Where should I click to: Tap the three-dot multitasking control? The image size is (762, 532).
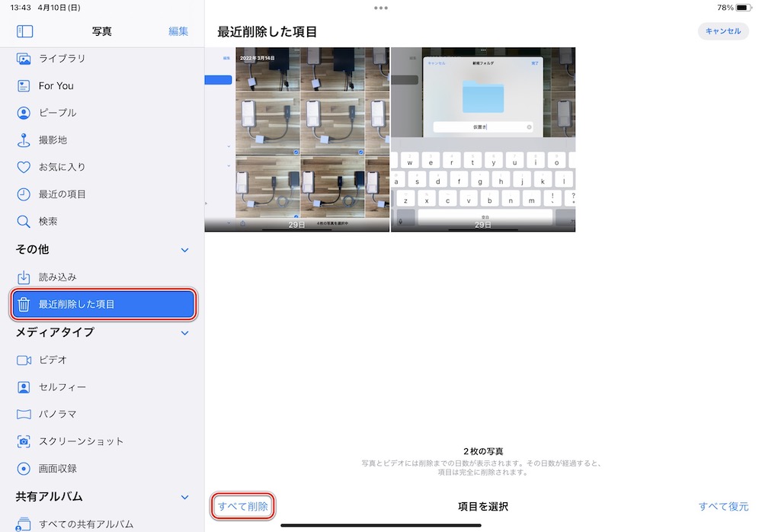(381, 8)
